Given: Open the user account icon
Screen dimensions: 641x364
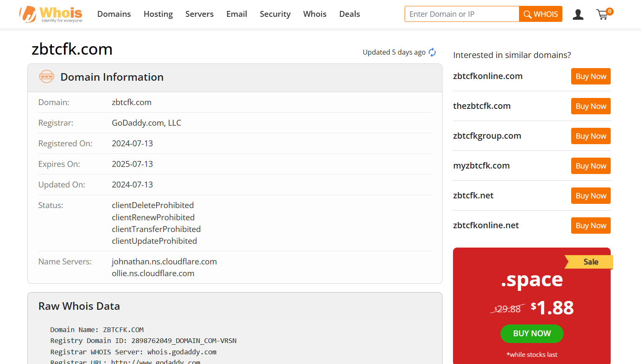Looking at the screenshot, I should pos(578,15).
